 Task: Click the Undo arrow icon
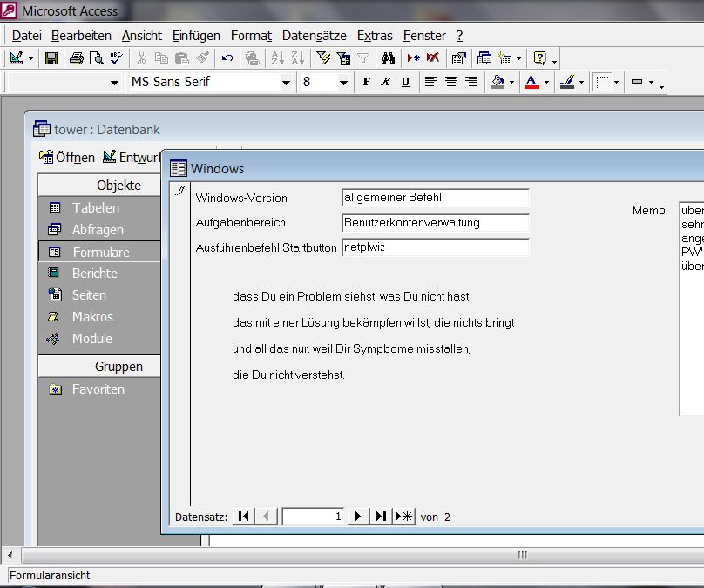[x=227, y=58]
